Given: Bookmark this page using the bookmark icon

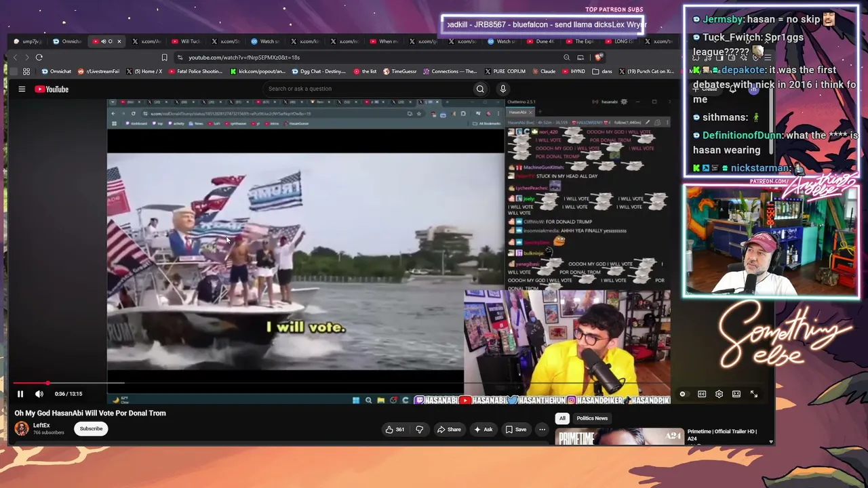Looking at the screenshot, I should tap(164, 58).
